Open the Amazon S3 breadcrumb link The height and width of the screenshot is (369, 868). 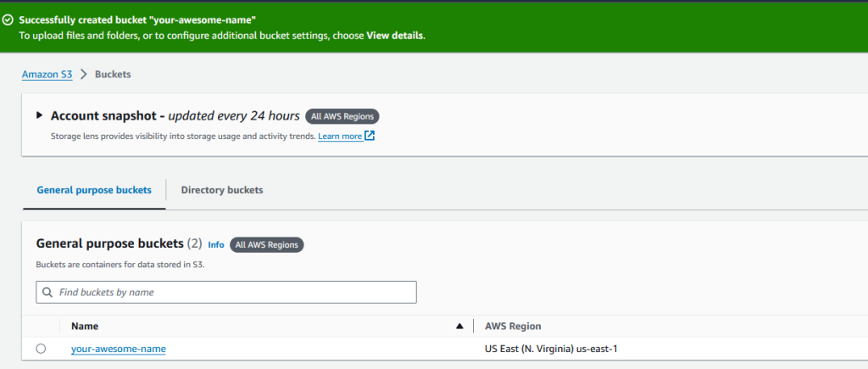click(x=47, y=75)
